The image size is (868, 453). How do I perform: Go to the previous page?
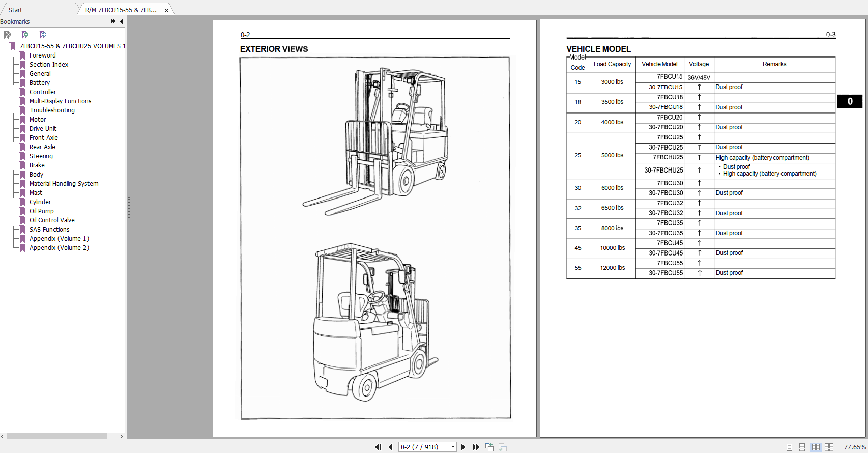coord(391,447)
